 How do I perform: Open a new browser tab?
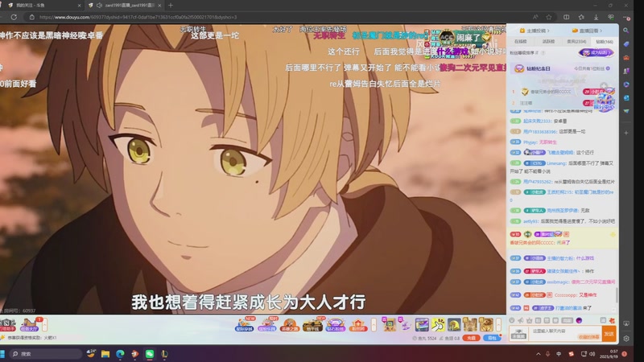tap(171, 6)
